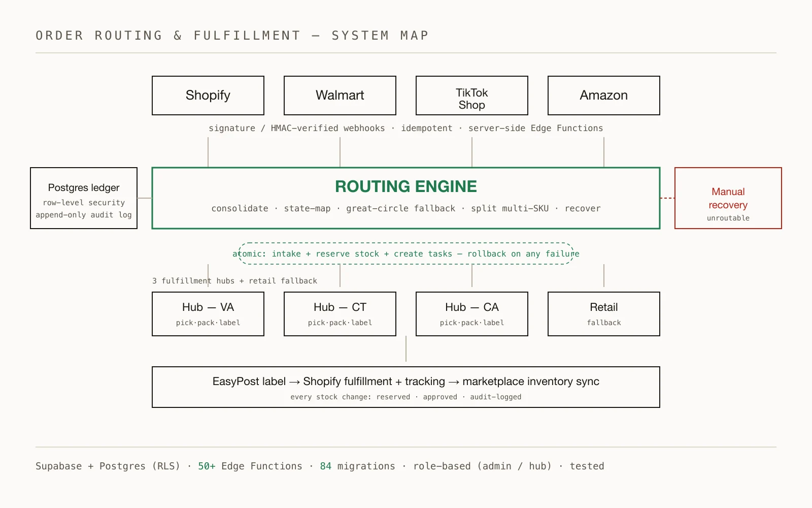
Task: Select the Walmart channel box
Action: click(340, 96)
